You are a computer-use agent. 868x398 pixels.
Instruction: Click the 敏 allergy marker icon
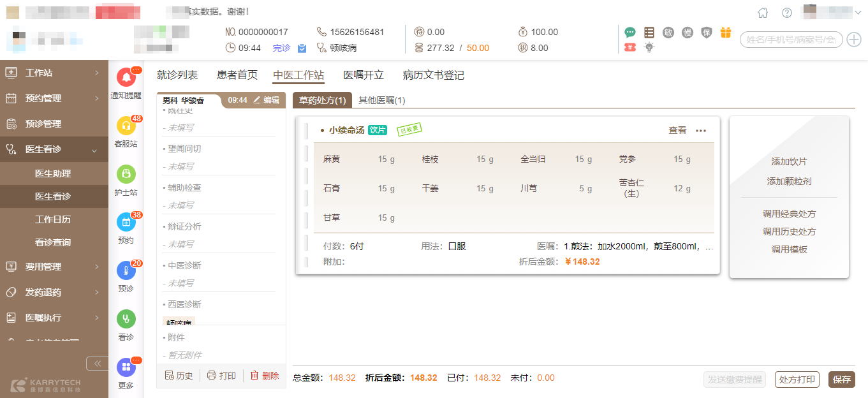(x=668, y=33)
